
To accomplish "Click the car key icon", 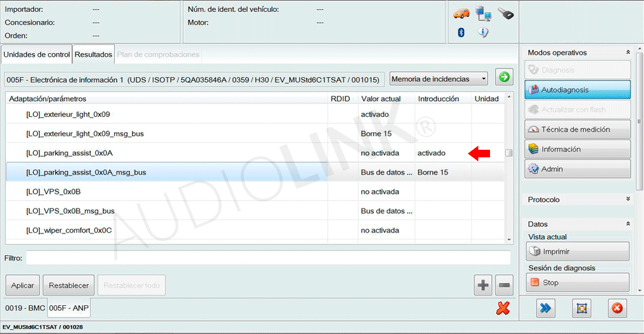I will pos(505,13).
